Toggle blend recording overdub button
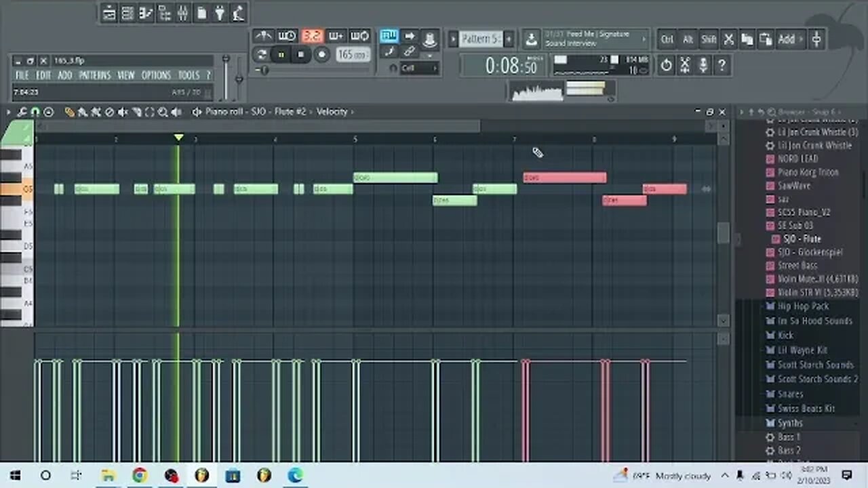The image size is (868, 488). point(336,36)
